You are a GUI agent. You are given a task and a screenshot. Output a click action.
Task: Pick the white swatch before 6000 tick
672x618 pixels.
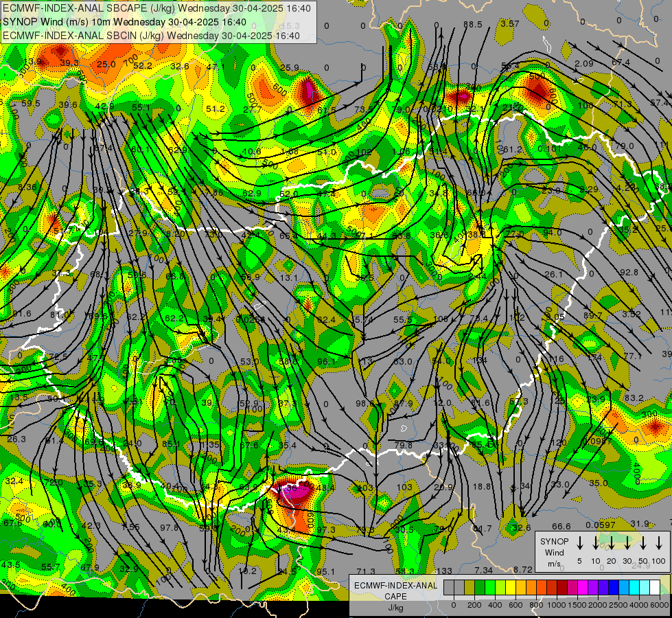[656, 587]
